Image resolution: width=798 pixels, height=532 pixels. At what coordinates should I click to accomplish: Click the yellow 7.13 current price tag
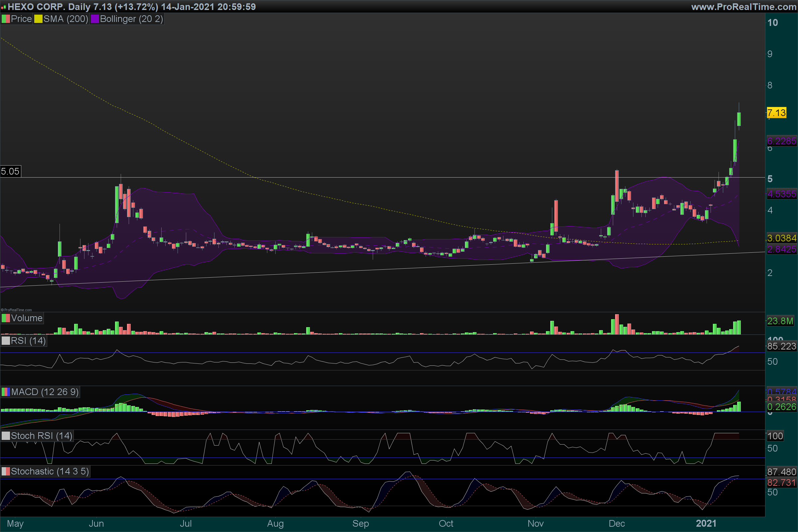point(776,113)
